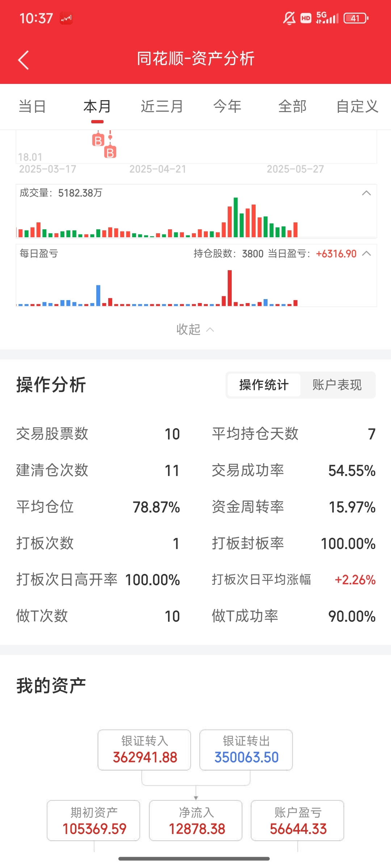Tap the 持仓股数 3800 text
The width and height of the screenshot is (391, 868).
click(x=228, y=254)
